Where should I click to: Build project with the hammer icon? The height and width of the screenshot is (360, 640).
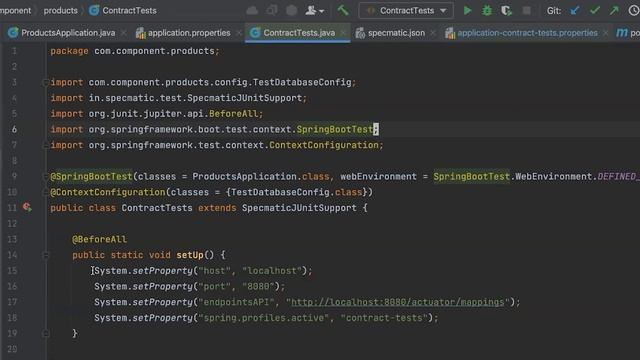point(343,10)
